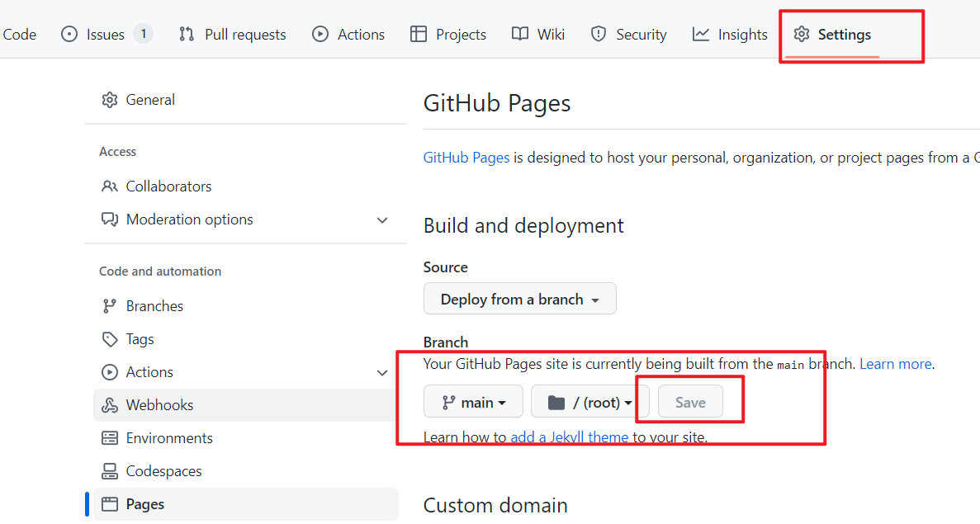Screen dimensions: 980x524
Task: Click the Insights graph icon
Action: click(701, 35)
